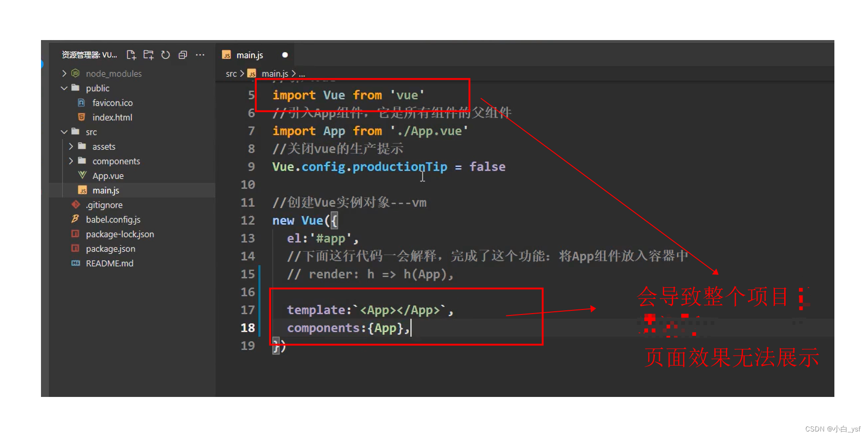This screenshot has height=437, width=868.
Task: Select the src folder row
Action: click(132, 132)
